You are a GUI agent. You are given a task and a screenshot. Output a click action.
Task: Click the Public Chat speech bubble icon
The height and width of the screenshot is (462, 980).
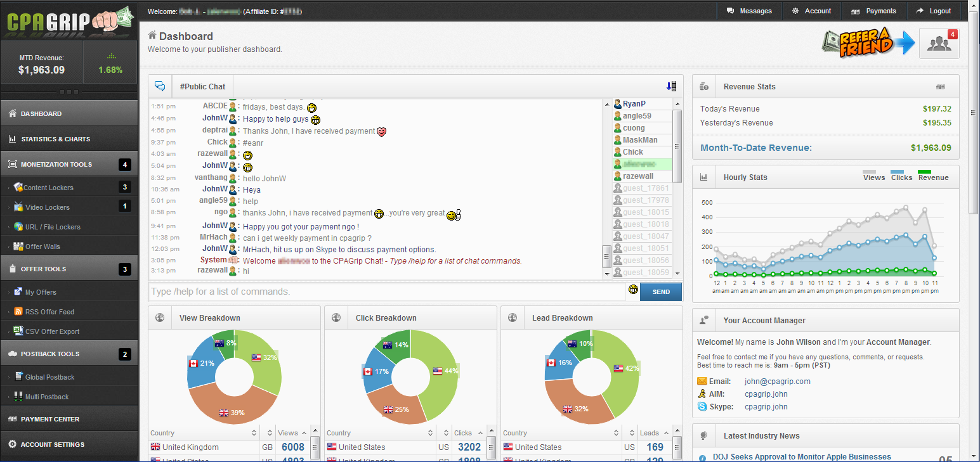click(x=160, y=86)
